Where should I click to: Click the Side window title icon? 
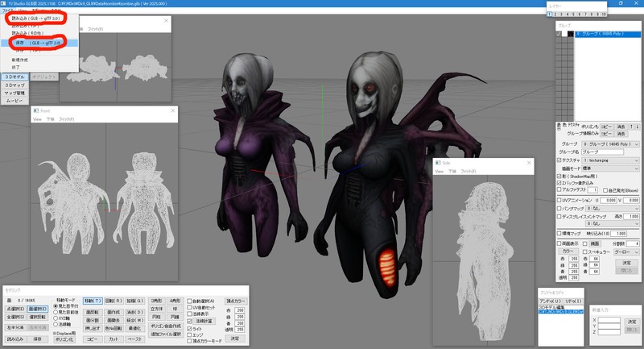pos(438,163)
